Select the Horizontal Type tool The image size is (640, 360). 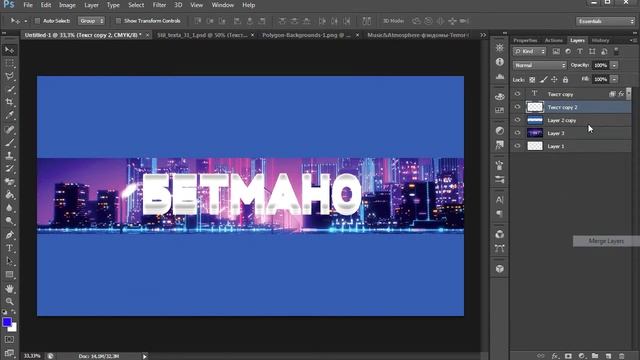coord(10,248)
